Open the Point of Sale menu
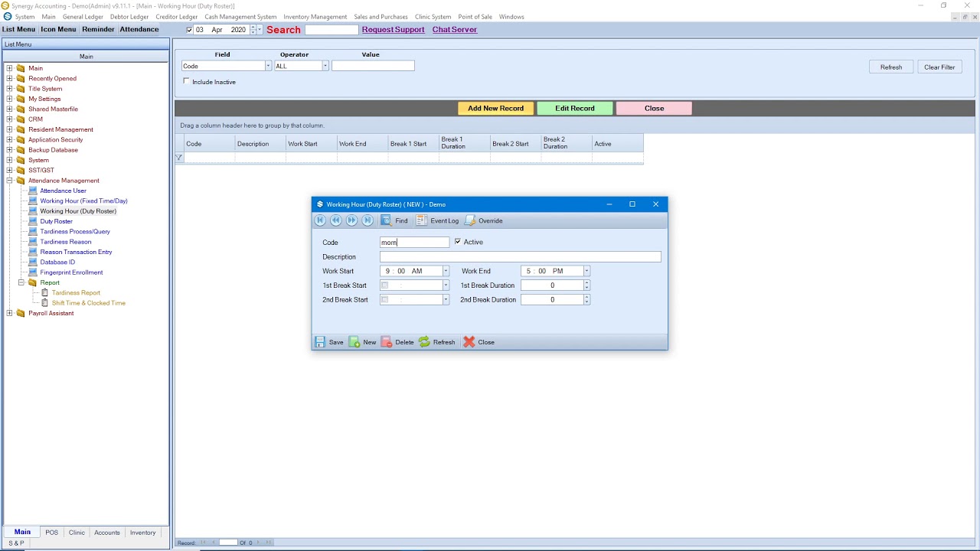The image size is (980, 551). pyautogui.click(x=475, y=17)
